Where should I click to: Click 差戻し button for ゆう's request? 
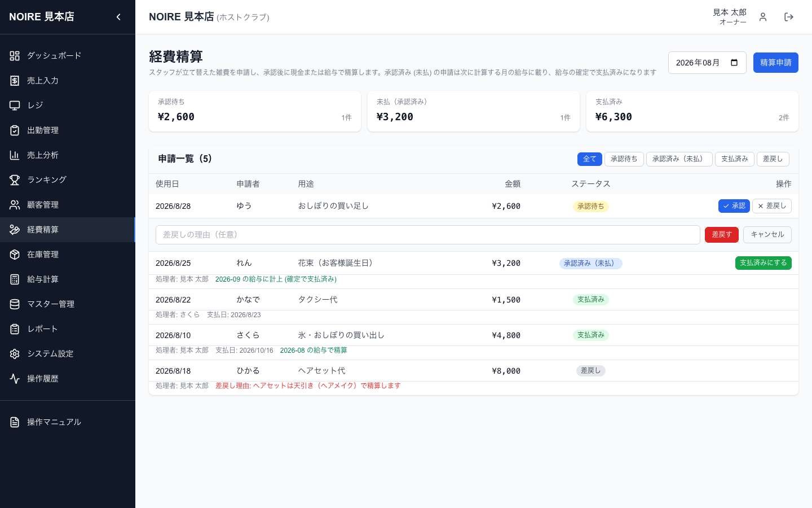tap(772, 206)
